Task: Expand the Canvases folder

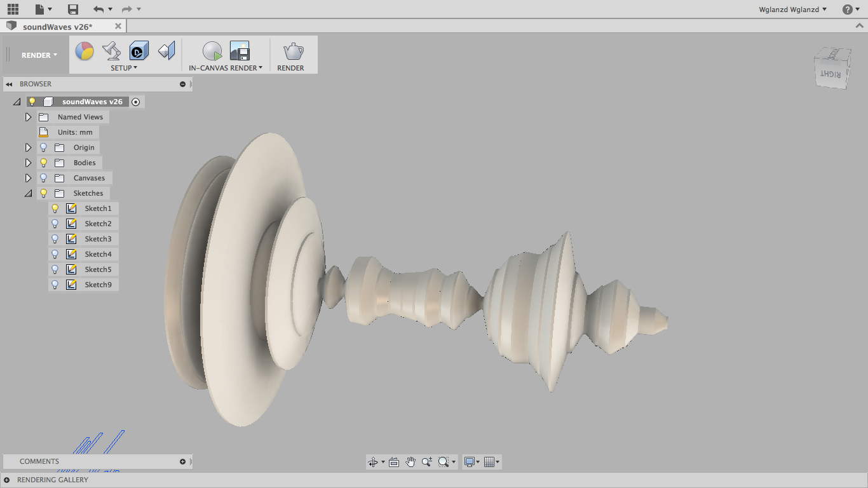Action: coord(28,178)
